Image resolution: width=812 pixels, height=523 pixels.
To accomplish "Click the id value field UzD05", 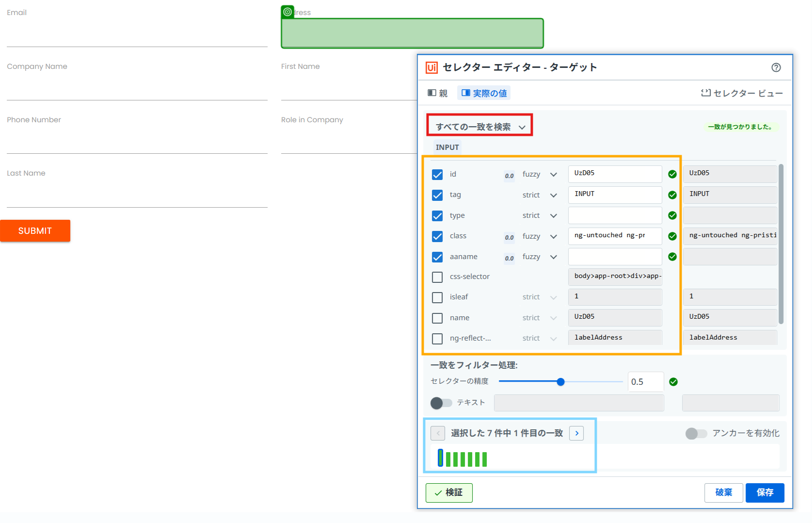I will [x=615, y=174].
